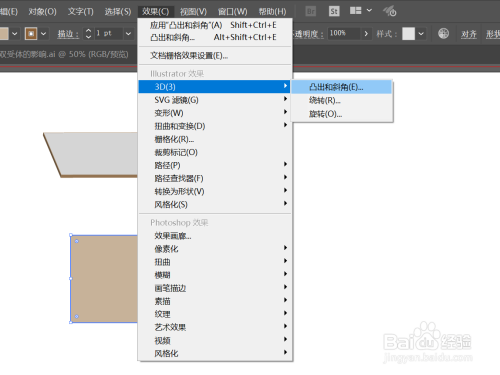Expand the 模糊 submenu
Screen dimensions: 500x375
[215, 275]
